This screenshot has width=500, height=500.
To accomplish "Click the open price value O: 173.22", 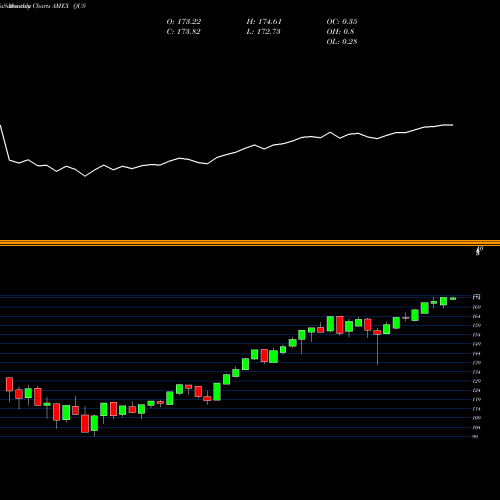I will [x=184, y=22].
